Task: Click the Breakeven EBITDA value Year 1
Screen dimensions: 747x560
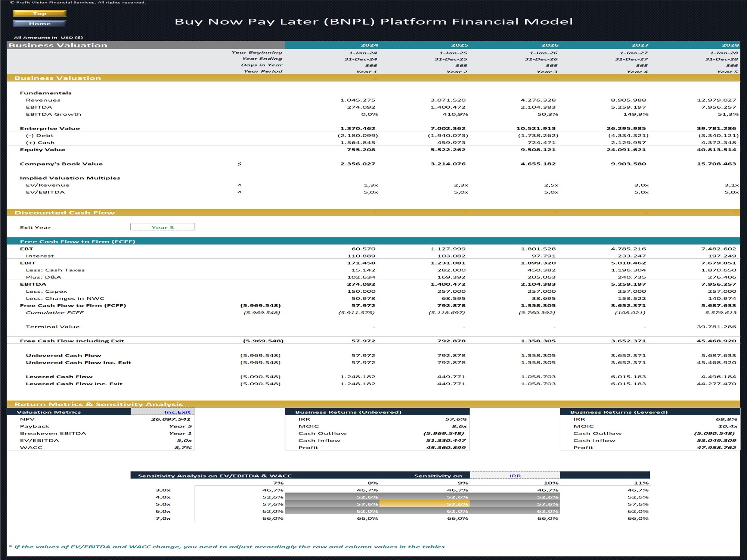Action: [180, 433]
